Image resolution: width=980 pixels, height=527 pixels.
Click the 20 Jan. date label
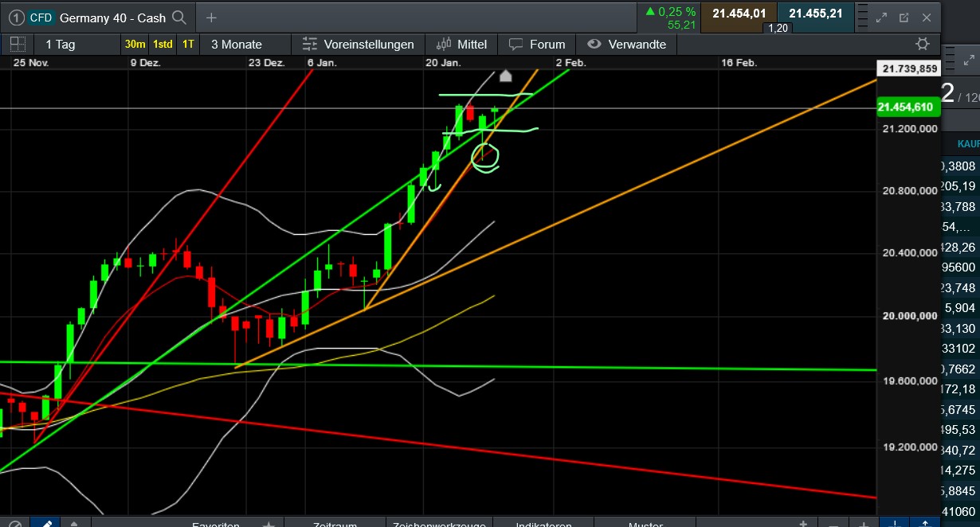point(443,62)
